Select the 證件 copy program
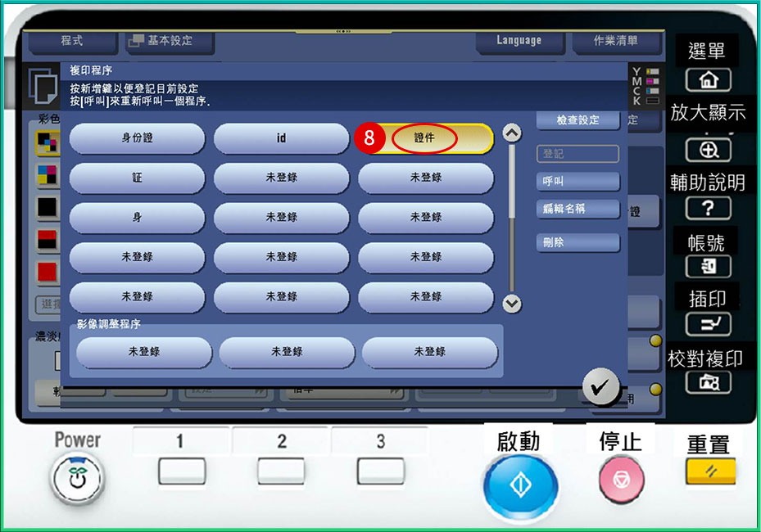 (425, 139)
